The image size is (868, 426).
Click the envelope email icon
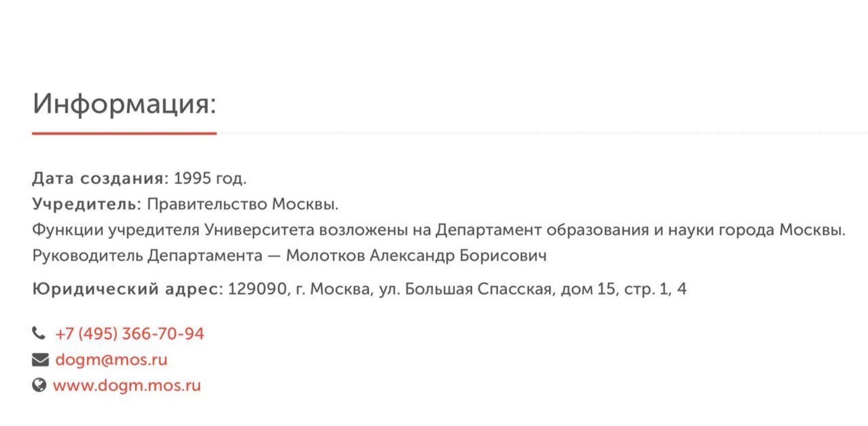(40, 359)
